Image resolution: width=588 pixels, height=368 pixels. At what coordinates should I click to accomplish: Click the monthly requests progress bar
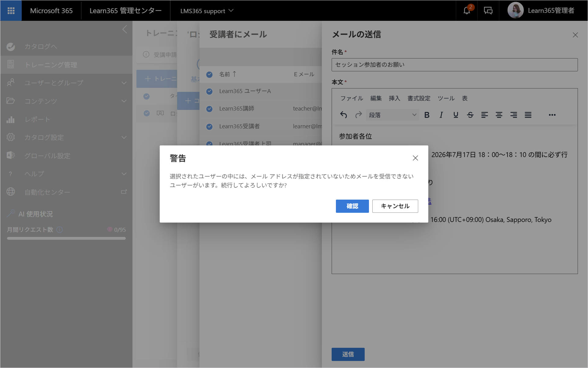pyautogui.click(x=66, y=238)
